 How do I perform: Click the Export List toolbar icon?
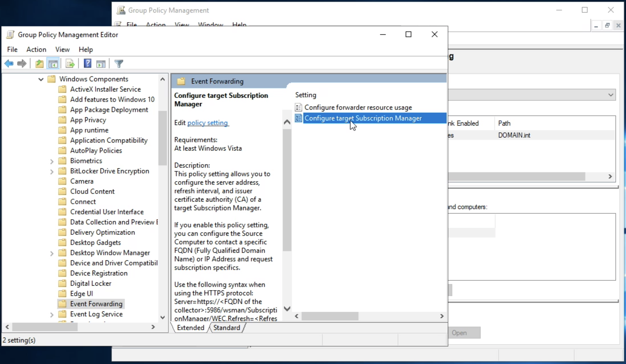click(x=70, y=64)
